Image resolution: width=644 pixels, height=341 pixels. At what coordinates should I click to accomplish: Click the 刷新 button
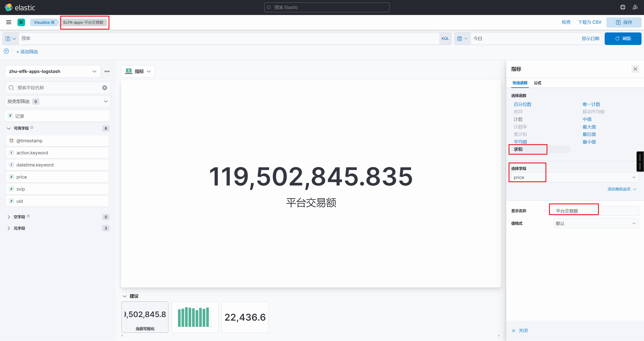[x=623, y=38]
